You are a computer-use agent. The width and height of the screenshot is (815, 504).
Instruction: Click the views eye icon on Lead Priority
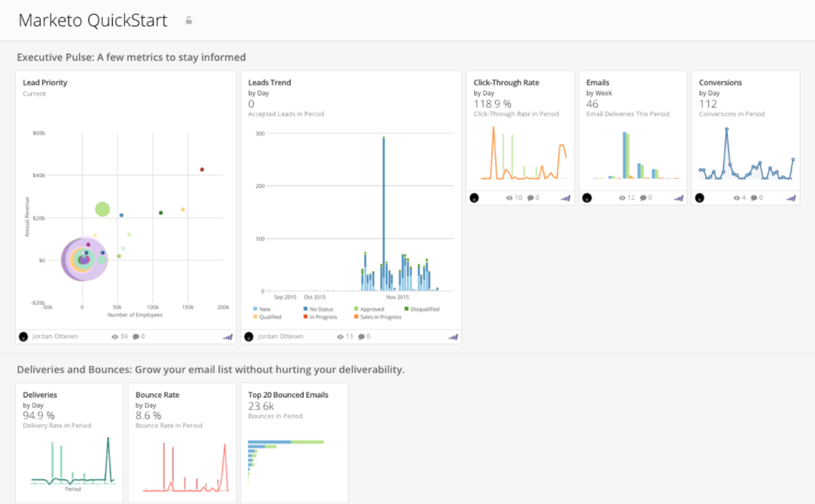click(x=115, y=336)
